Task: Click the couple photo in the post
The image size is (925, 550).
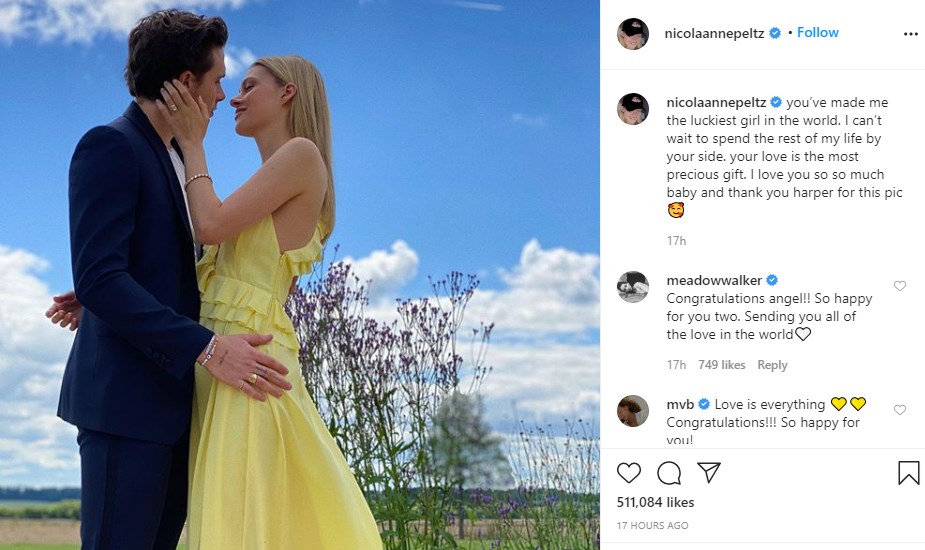Action: (300, 275)
